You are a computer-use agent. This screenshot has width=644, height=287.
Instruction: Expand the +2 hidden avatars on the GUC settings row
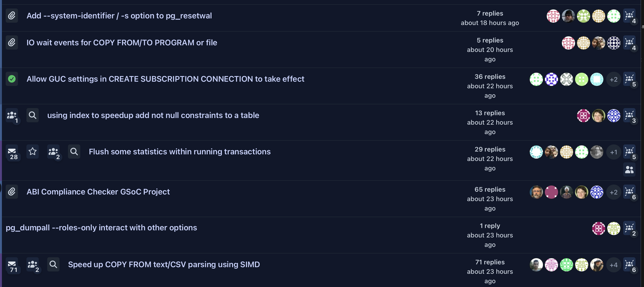(x=614, y=79)
